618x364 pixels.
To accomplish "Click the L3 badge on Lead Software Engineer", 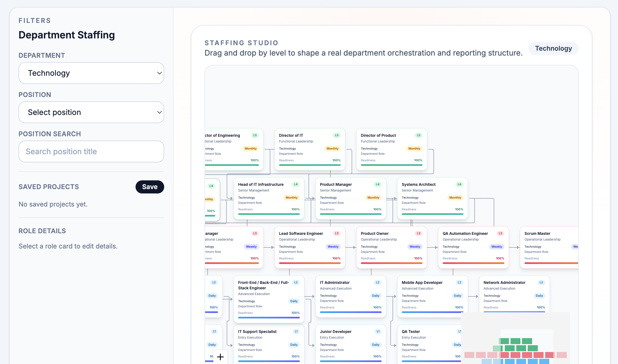I will (337, 233).
